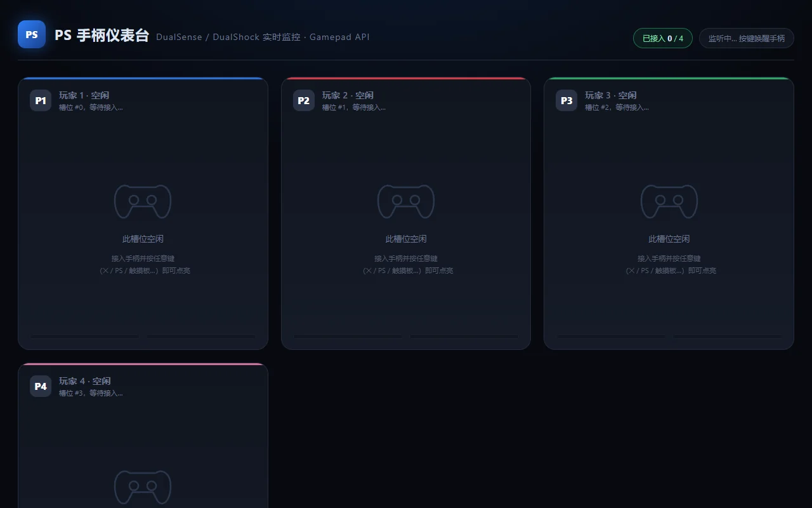Click the gamepad icon in player 4 card

(143, 487)
